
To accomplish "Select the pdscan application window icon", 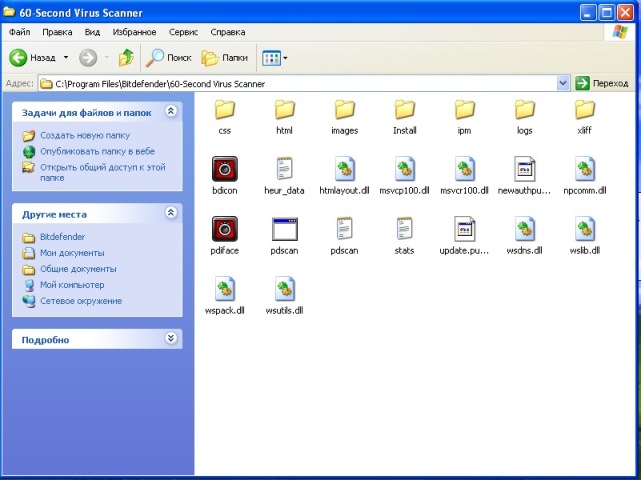I will [x=285, y=229].
